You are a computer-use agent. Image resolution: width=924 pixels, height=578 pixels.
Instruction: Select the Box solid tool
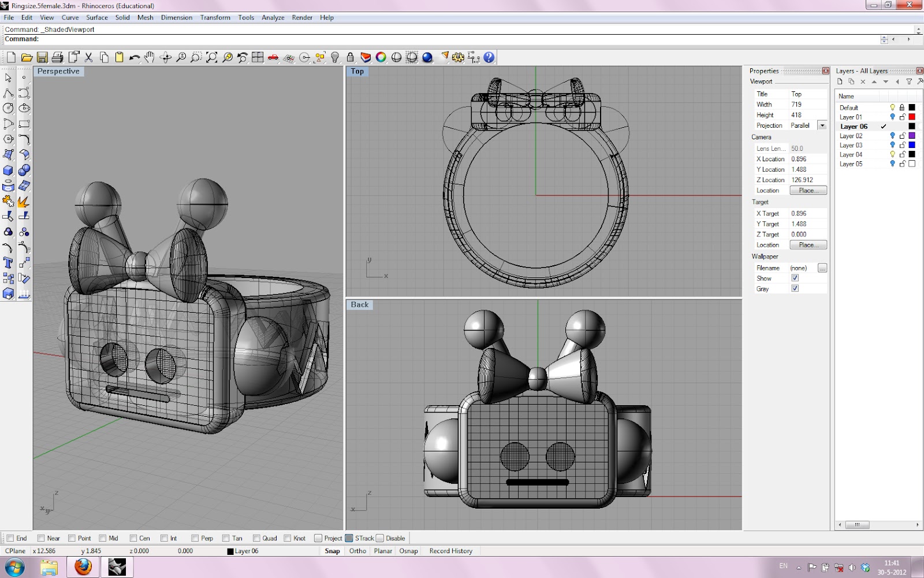click(8, 171)
